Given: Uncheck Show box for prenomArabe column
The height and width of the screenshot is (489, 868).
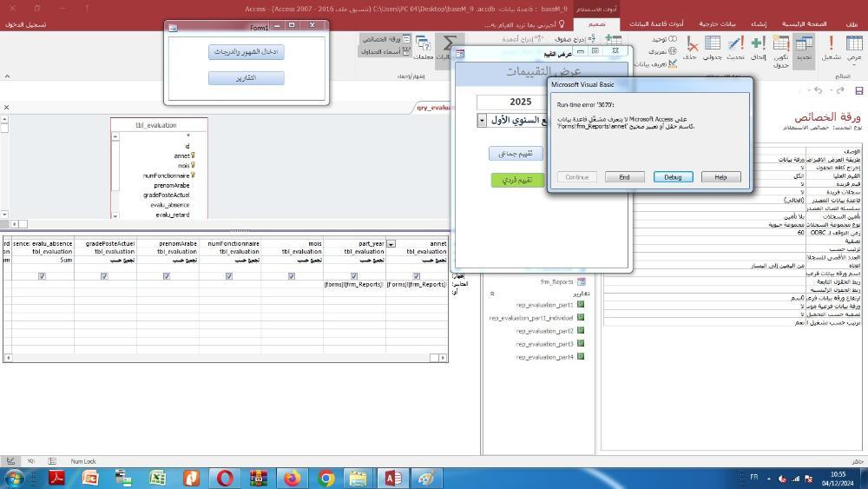Looking at the screenshot, I should tap(166, 276).
